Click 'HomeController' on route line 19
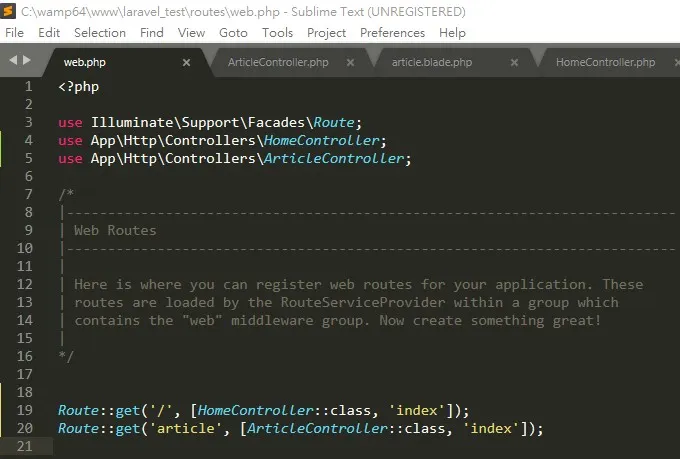Image resolution: width=680 pixels, height=459 pixels. [x=255, y=410]
